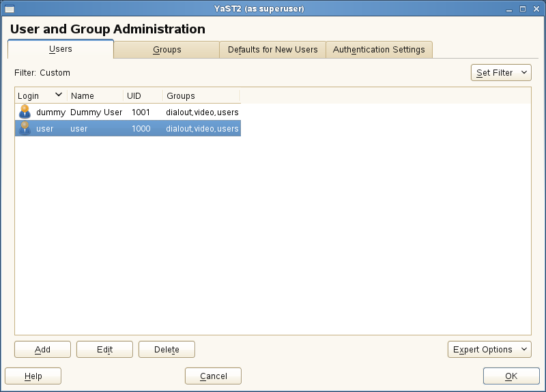Click the Dummy User name cell
546x392 pixels.
[x=96, y=112]
